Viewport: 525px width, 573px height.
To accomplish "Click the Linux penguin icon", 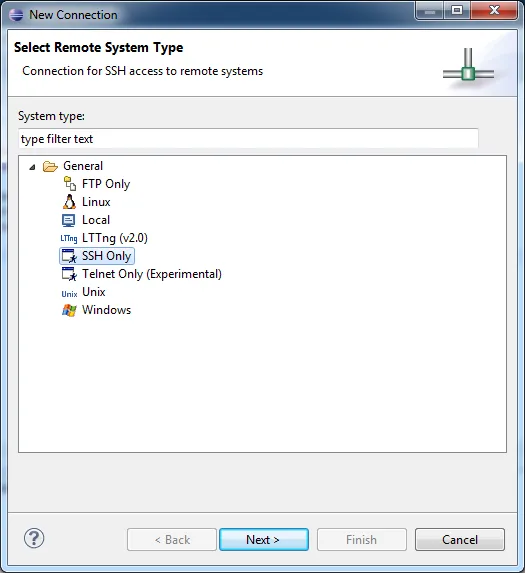I will (x=69, y=202).
